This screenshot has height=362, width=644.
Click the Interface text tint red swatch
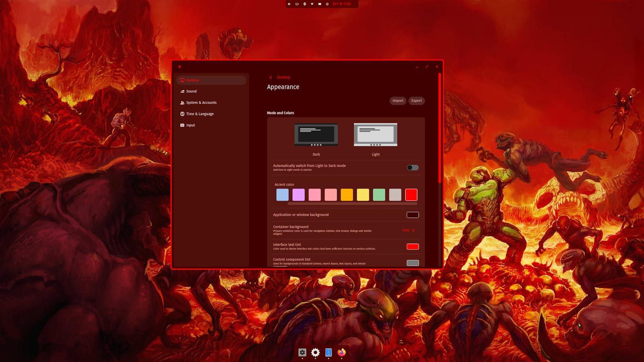tap(413, 246)
